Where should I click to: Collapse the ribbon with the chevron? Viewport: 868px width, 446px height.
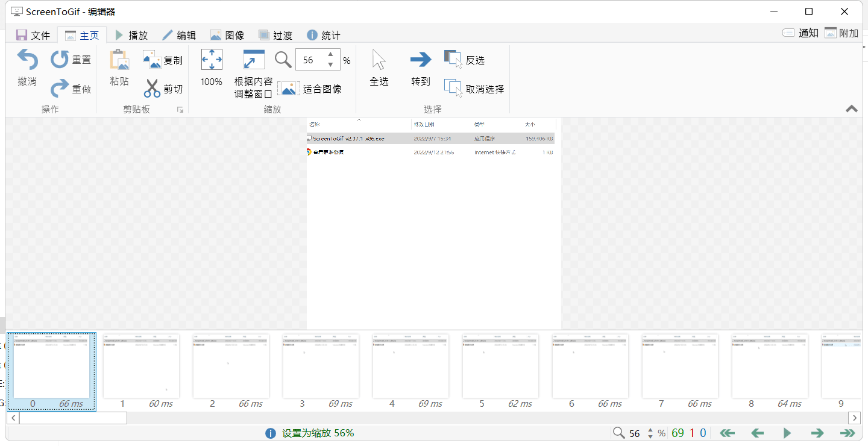pos(851,109)
